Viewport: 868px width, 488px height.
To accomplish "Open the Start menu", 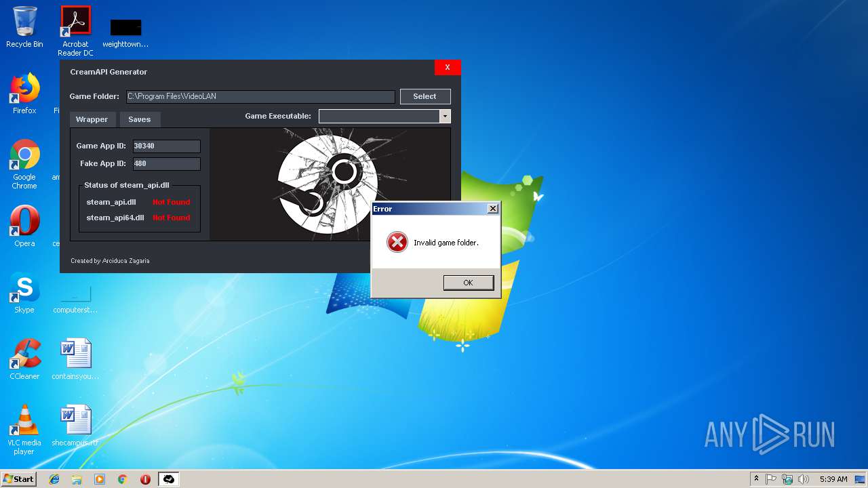I will tap(18, 479).
